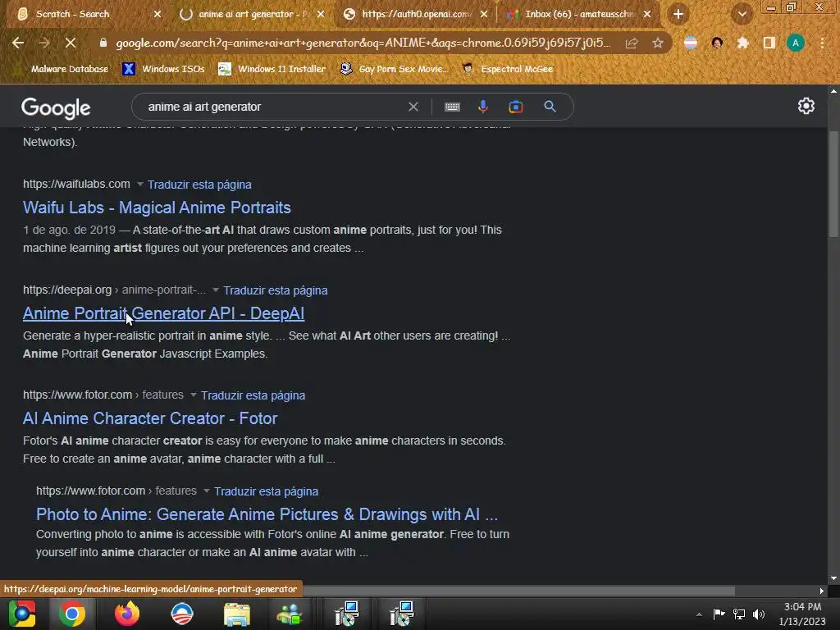The width and height of the screenshot is (840, 630).
Task: Open Google quick settings gear
Action: (806, 106)
